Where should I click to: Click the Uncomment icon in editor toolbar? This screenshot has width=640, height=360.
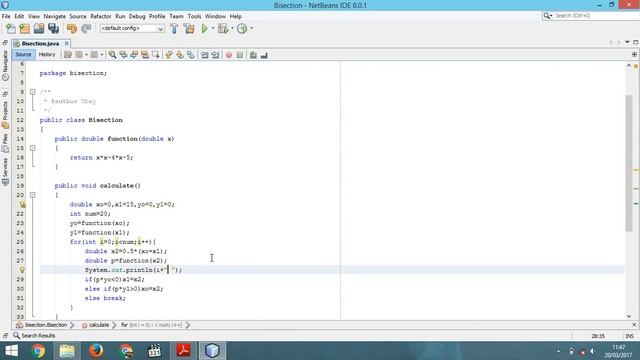(x=264, y=55)
